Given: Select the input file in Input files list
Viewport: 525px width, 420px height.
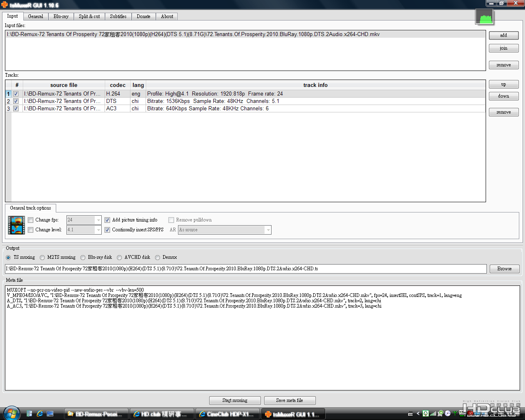Looking at the screenshot, I should (x=245, y=34).
